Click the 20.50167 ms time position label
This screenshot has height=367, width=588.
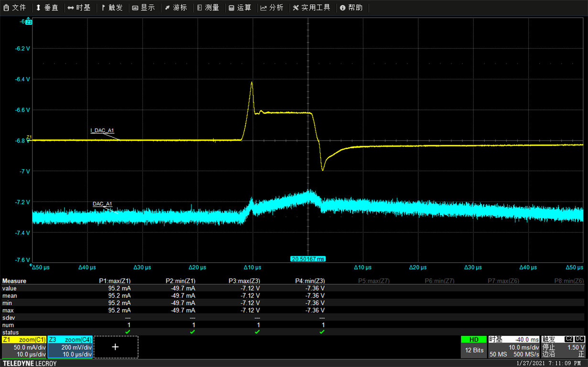(308, 259)
